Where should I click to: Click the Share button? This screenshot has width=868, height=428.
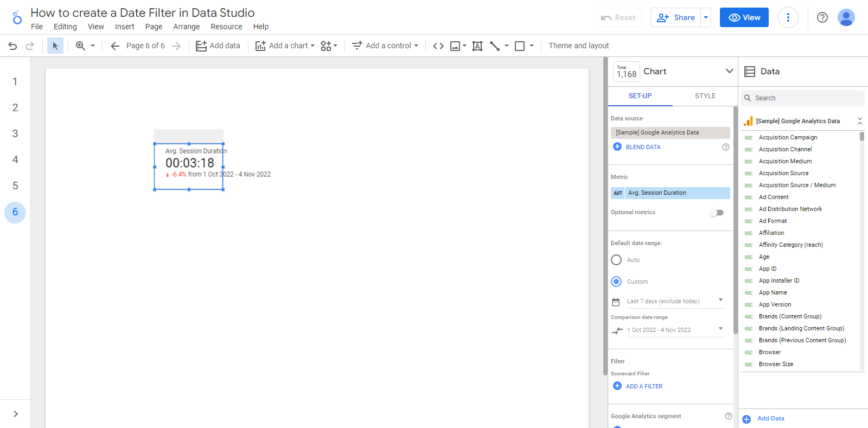point(676,17)
